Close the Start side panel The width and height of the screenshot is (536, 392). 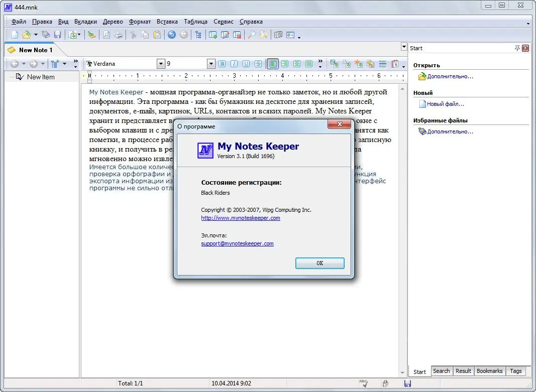(x=526, y=48)
